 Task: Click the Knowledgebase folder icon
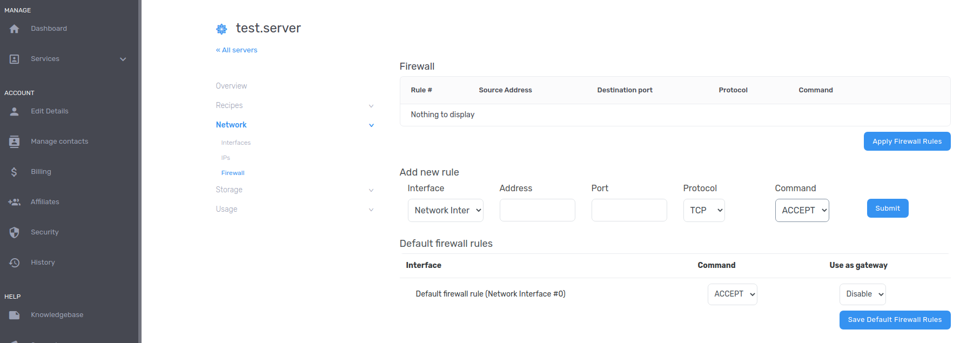click(x=15, y=315)
